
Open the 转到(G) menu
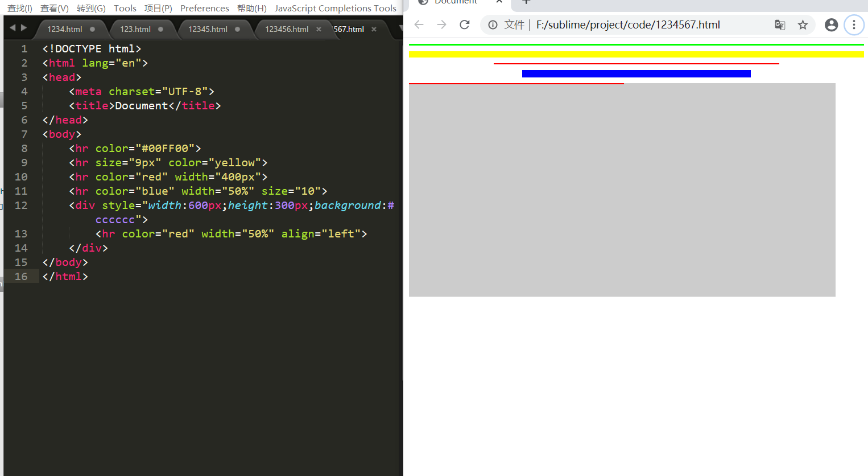point(91,8)
